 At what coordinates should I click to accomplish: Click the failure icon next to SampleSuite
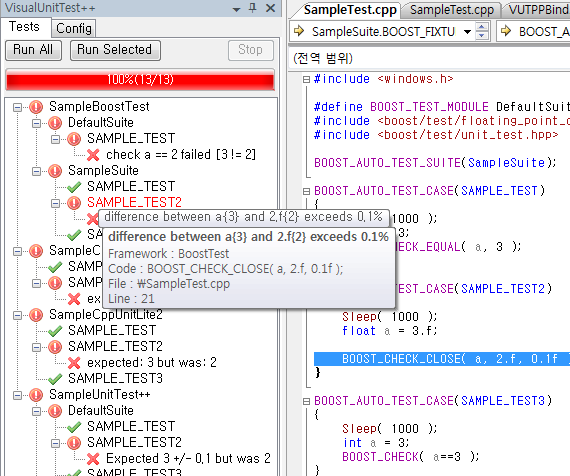coord(55,171)
